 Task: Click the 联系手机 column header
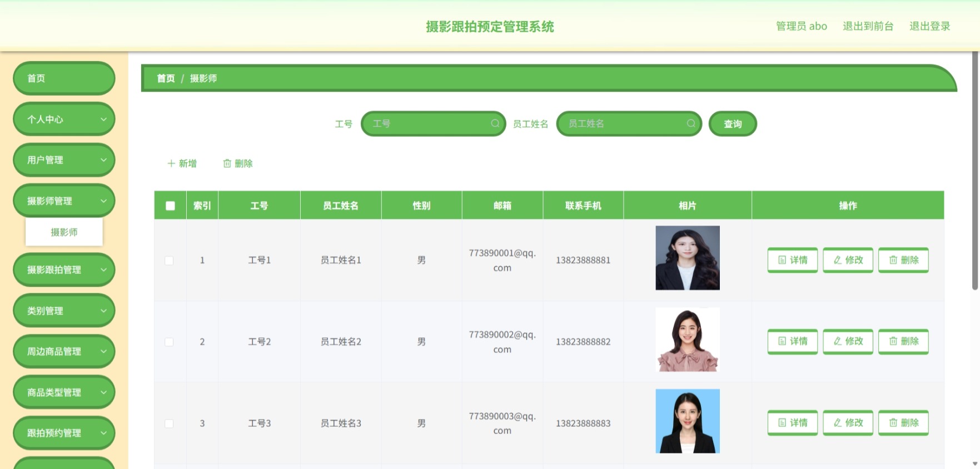pos(583,206)
